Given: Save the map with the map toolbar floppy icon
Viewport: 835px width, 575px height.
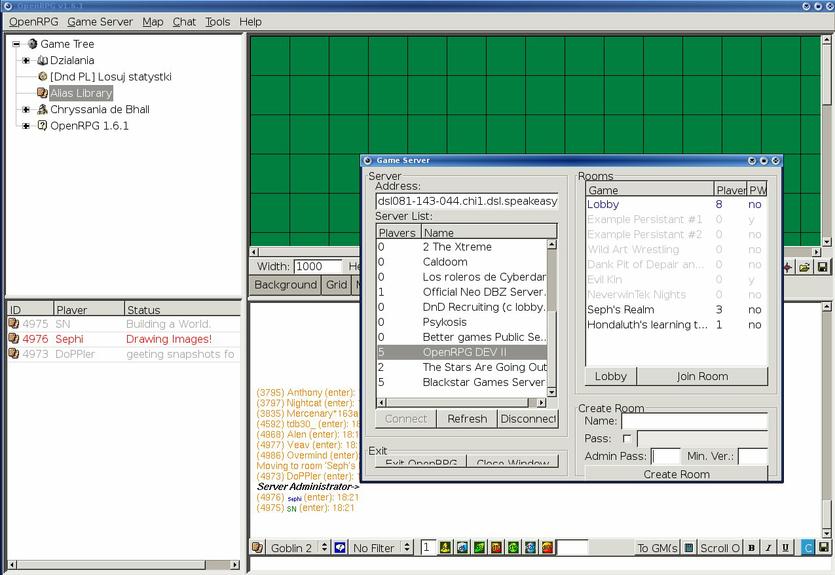Looking at the screenshot, I should [x=822, y=267].
